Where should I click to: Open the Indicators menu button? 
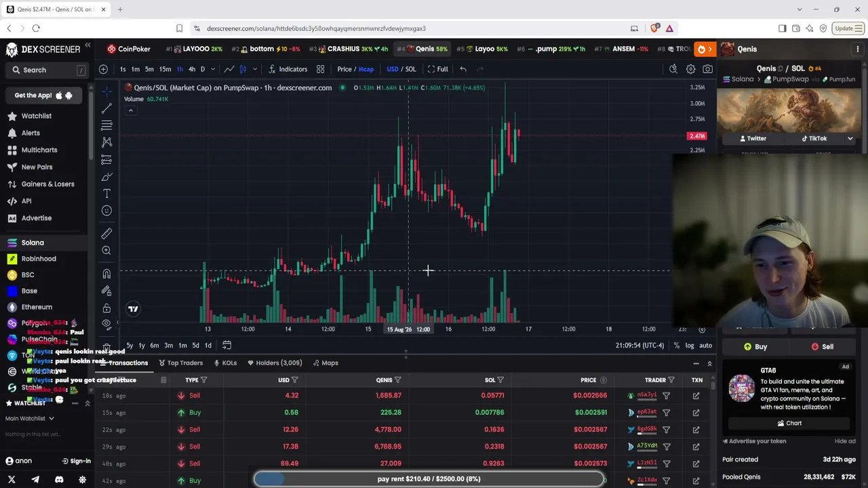pyautogui.click(x=288, y=69)
